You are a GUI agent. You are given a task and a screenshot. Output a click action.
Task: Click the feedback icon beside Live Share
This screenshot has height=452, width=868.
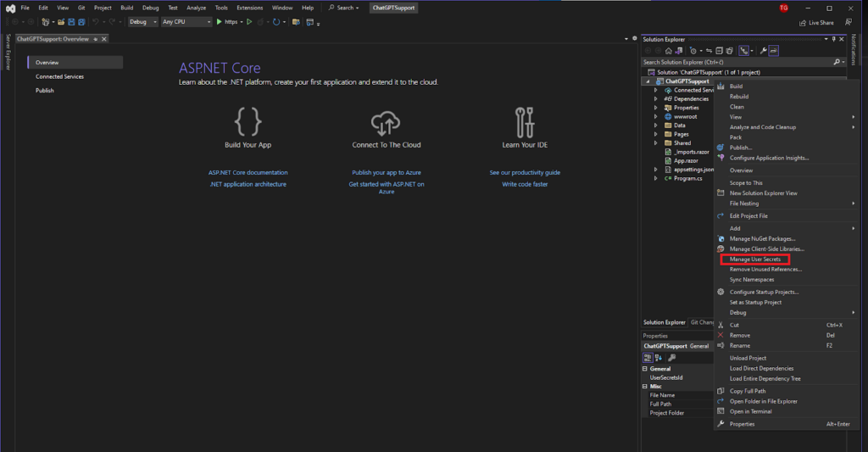coord(848,22)
